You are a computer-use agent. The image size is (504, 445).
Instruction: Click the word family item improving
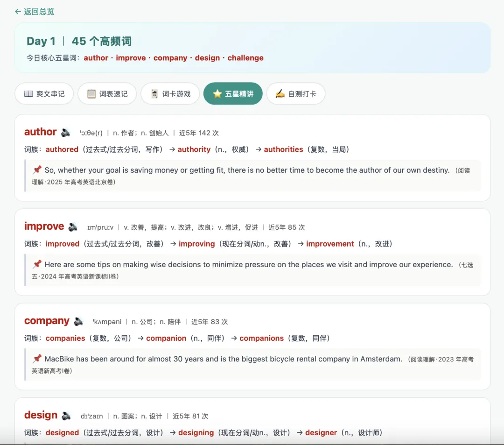click(197, 244)
